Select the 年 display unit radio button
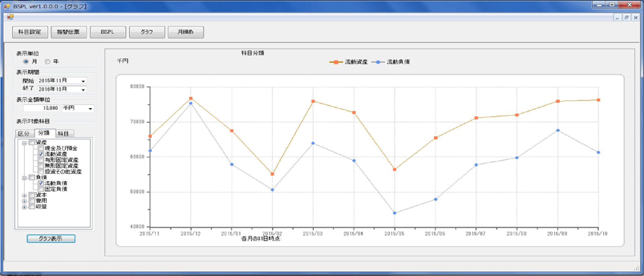Viewport: 644px width, 276px height. coord(48,61)
